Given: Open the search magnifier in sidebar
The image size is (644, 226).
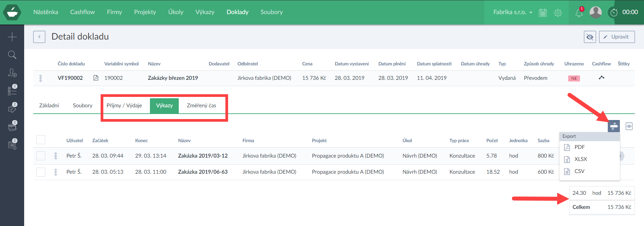Looking at the screenshot, I should click(12, 55).
